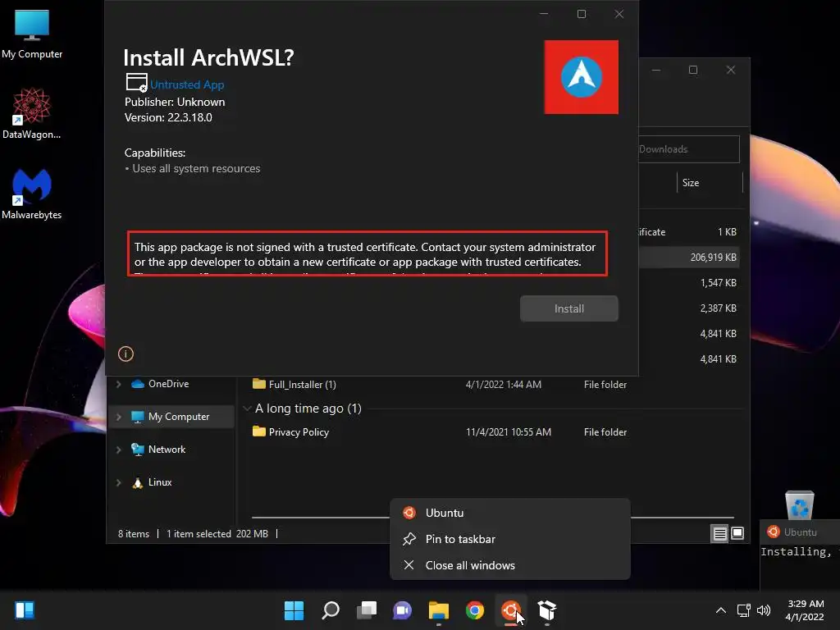Click the Ubuntu entry in jump list
The image size is (840, 630).
coord(510,513)
